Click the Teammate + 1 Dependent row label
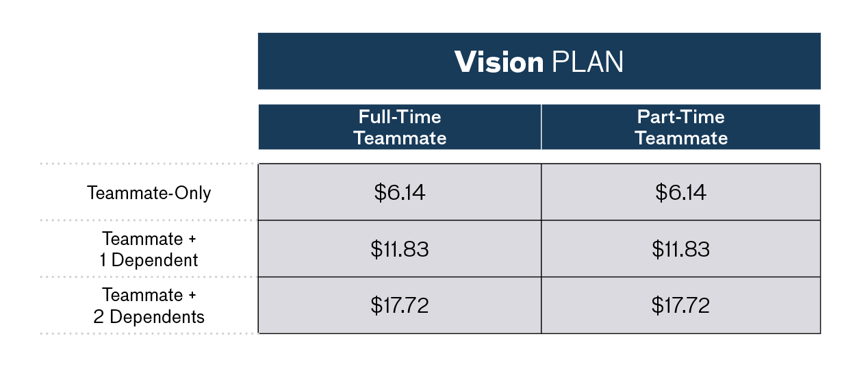 (x=149, y=249)
